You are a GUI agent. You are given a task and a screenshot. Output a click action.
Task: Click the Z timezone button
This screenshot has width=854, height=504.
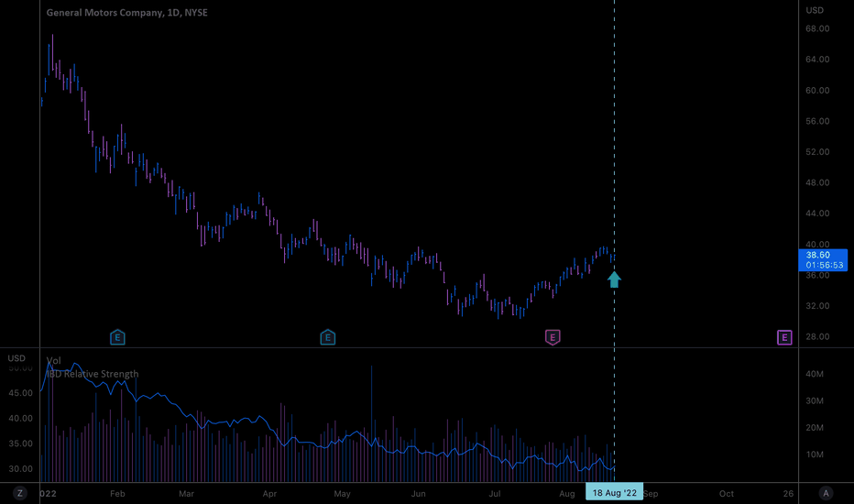click(20, 493)
